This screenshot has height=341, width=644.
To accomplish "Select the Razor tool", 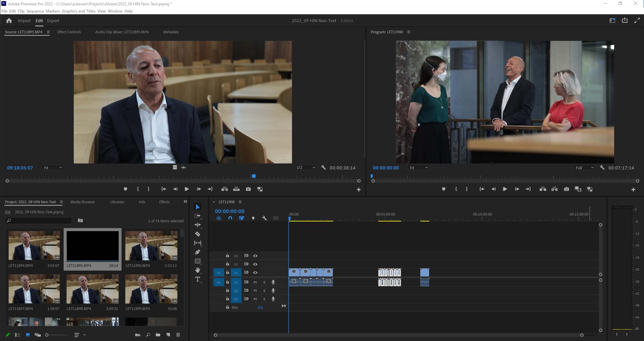I will 197,234.
